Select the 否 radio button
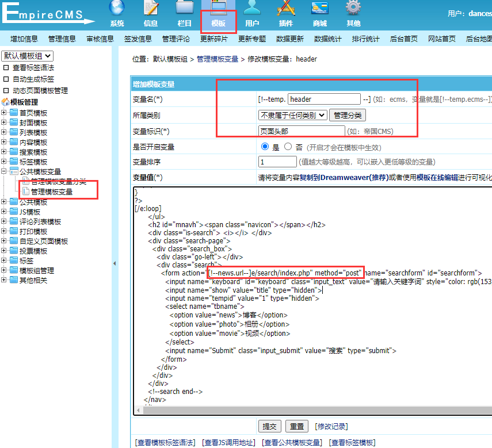 [x=288, y=147]
